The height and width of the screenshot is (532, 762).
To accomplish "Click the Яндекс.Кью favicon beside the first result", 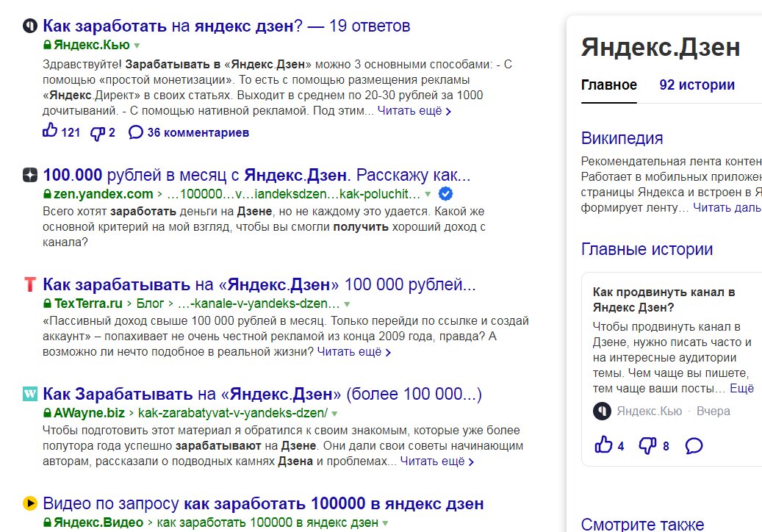I will 30,26.
